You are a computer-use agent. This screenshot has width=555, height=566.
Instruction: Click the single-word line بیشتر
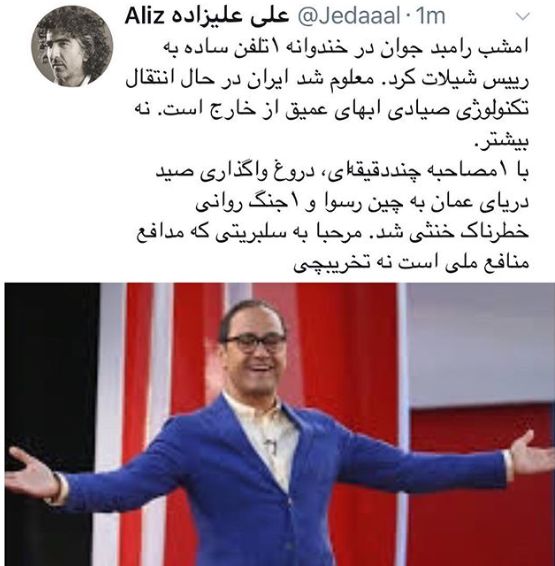(501, 141)
